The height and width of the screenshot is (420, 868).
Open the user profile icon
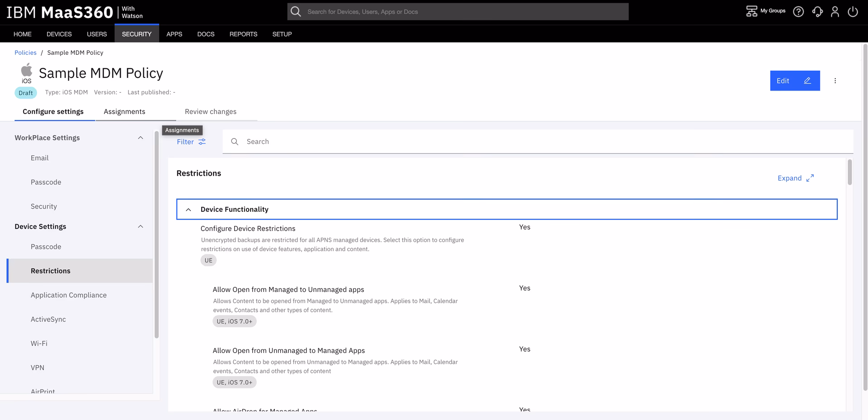tap(835, 12)
